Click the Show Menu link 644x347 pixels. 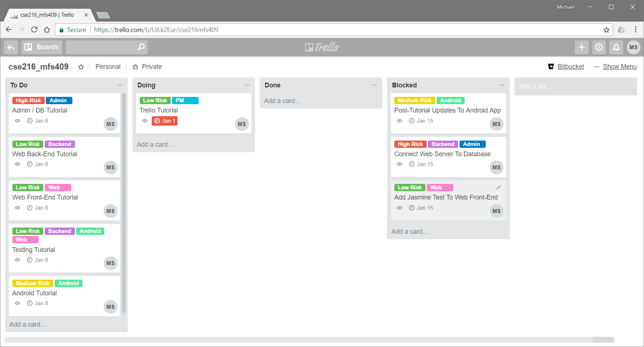[620, 67]
